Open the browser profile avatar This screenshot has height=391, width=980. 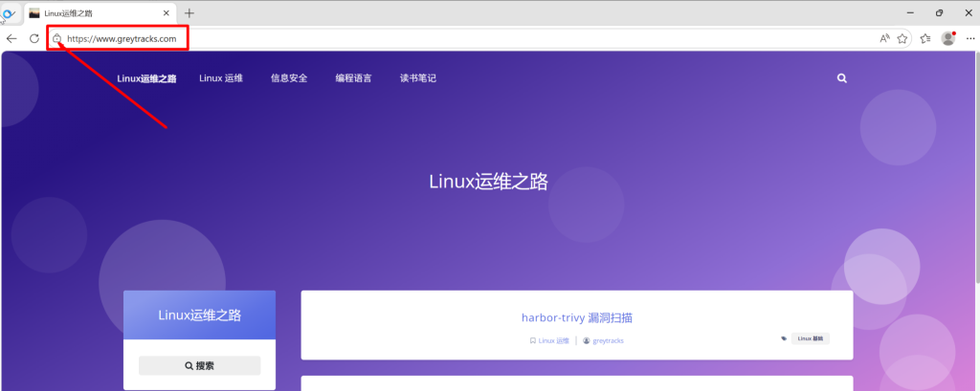pos(948,38)
